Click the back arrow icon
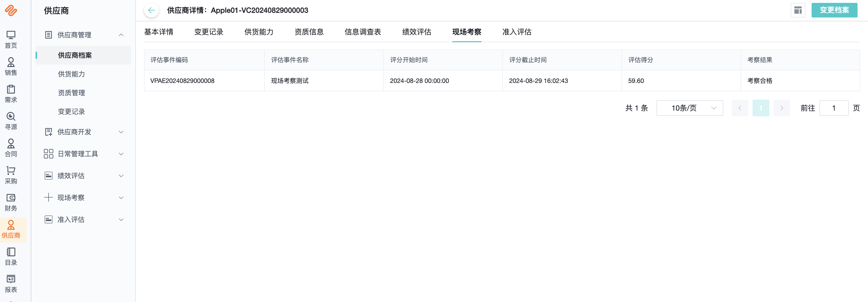 [152, 10]
